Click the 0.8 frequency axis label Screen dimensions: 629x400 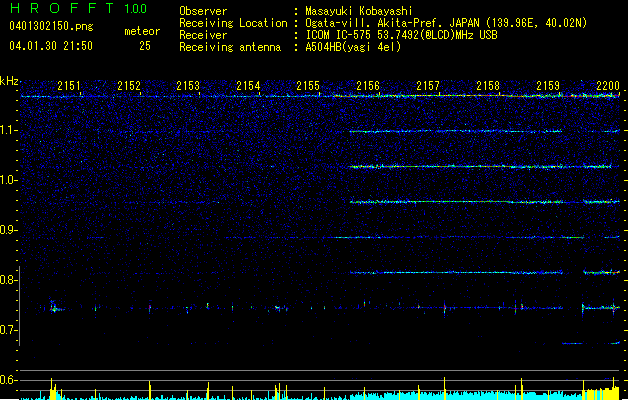[x=8, y=280]
